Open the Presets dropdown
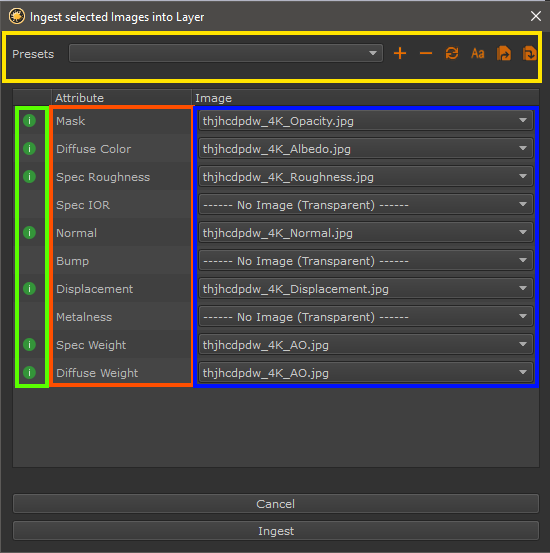Image resolution: width=550 pixels, height=553 pixels. 226,53
